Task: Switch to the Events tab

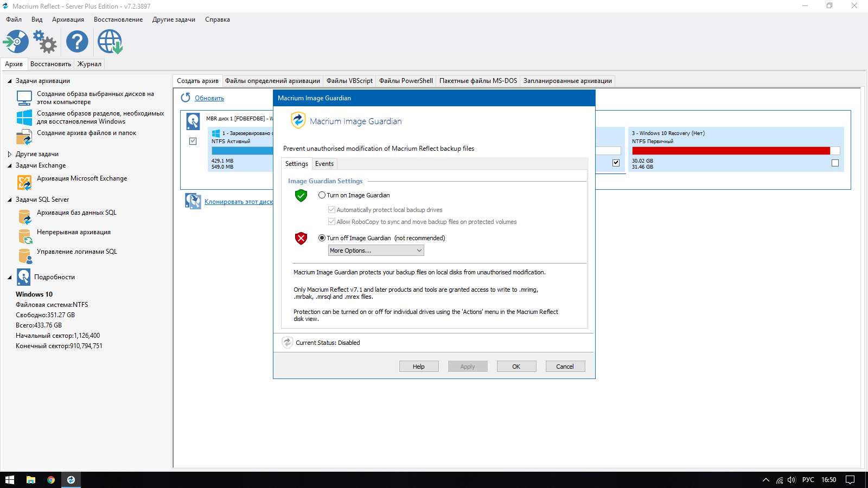Action: (324, 164)
